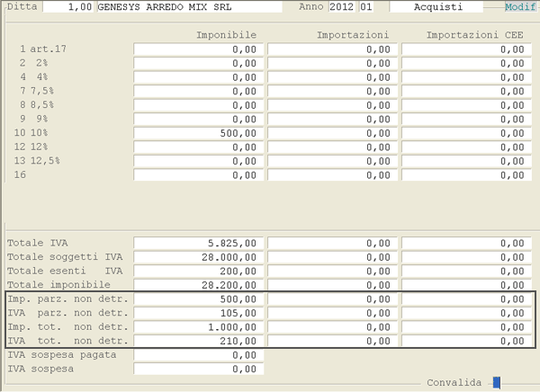The width and height of the screenshot is (540, 392).
Task: Toggle the Convalida checkbox
Action: pyautogui.click(x=496, y=382)
